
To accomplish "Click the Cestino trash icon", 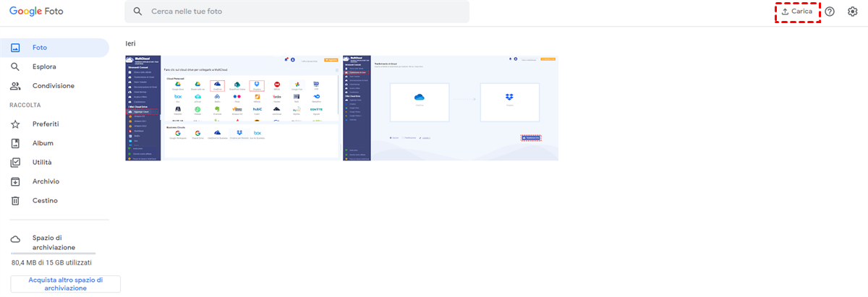I will coord(15,200).
